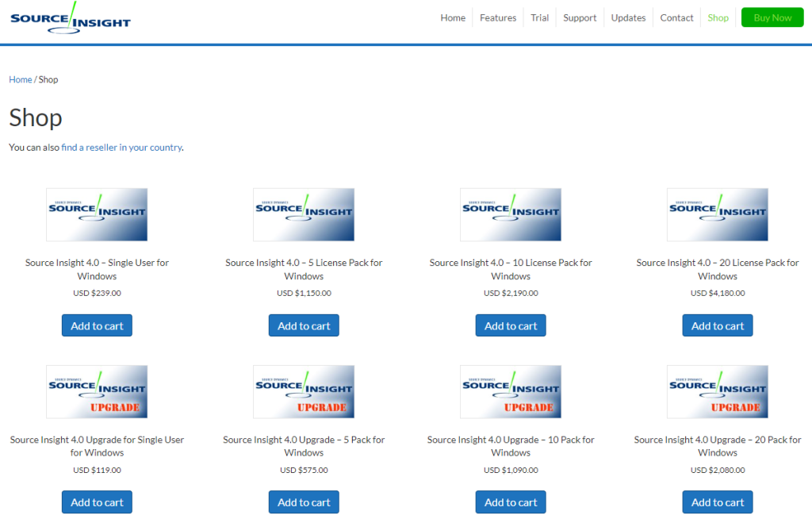
Task: Open the Support menu item
Action: coord(580,17)
